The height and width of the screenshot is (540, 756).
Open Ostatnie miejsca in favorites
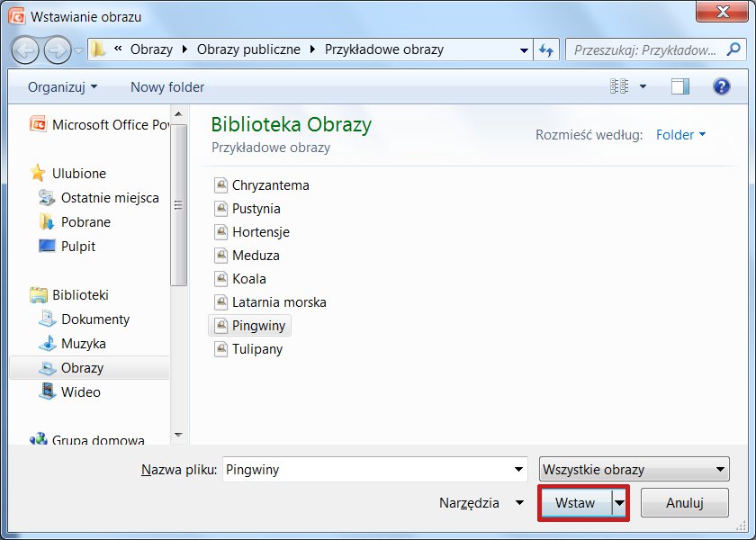pos(99,198)
